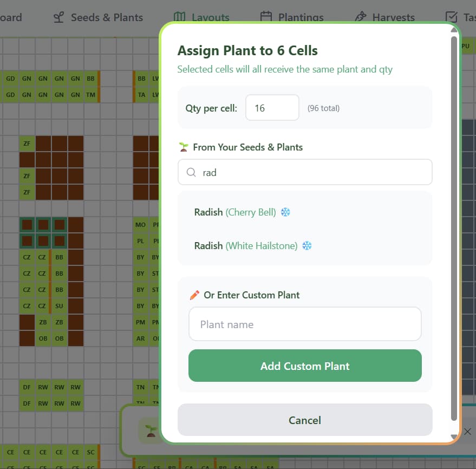
Task: Click the modal's right scrollbar
Action: coord(454,233)
